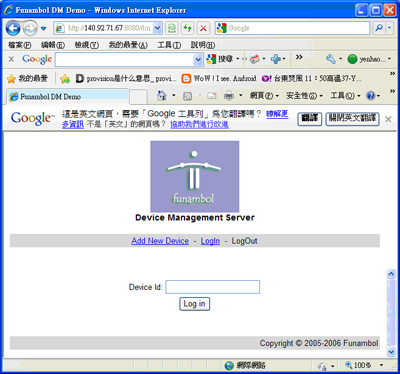Open the provision是什么意思 favorite link
The height and width of the screenshot is (374, 400).
[x=126, y=79]
